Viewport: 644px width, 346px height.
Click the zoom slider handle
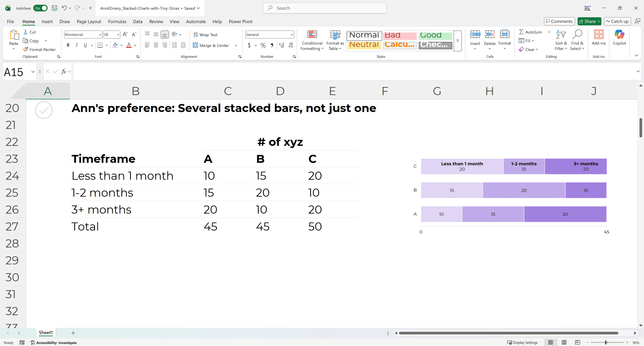coord(606,342)
